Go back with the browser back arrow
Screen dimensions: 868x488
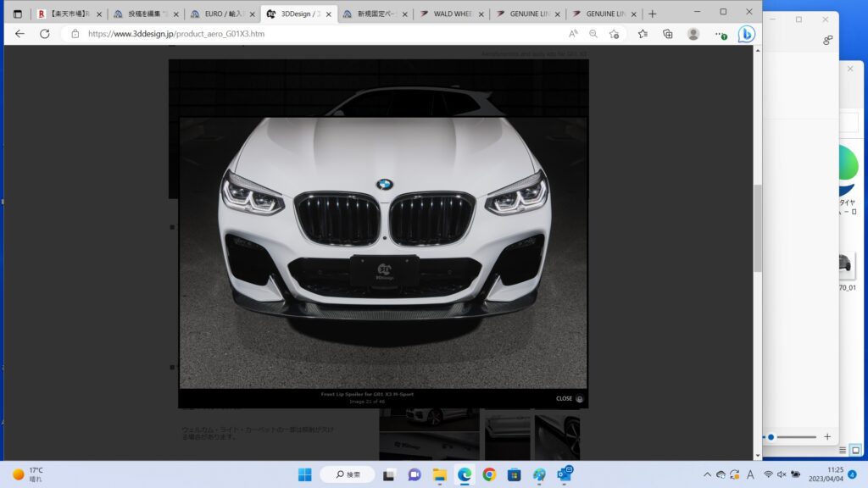coord(20,34)
